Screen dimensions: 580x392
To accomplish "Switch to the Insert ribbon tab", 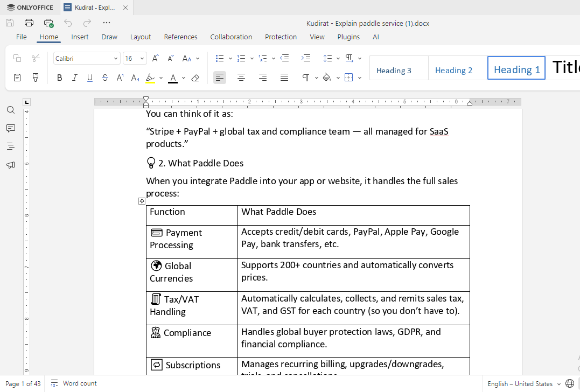I will click(80, 37).
